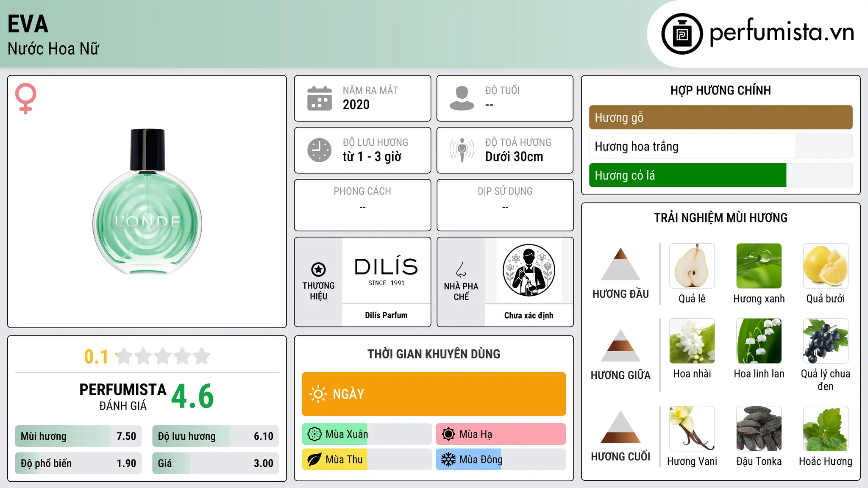Click the green 4.6 Perfumista score
Image resolution: width=868 pixels, height=488 pixels.
click(x=192, y=396)
